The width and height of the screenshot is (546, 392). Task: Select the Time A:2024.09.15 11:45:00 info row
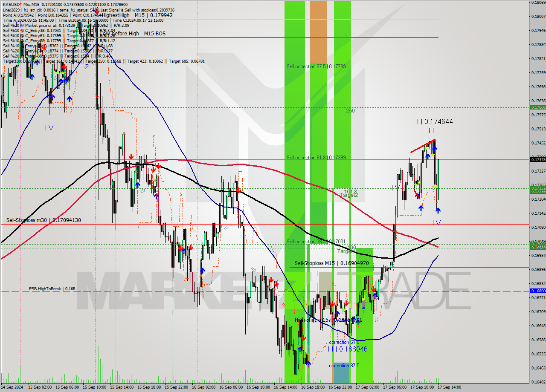coord(83,20)
